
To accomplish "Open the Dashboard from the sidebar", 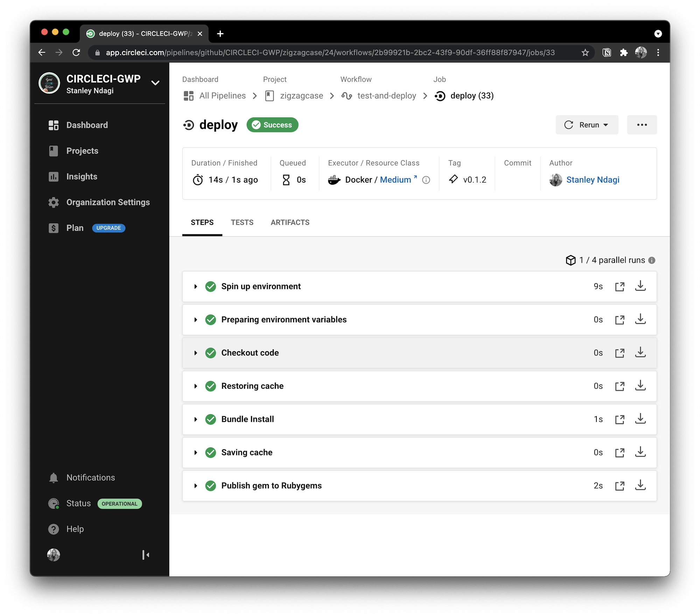I will click(x=86, y=125).
